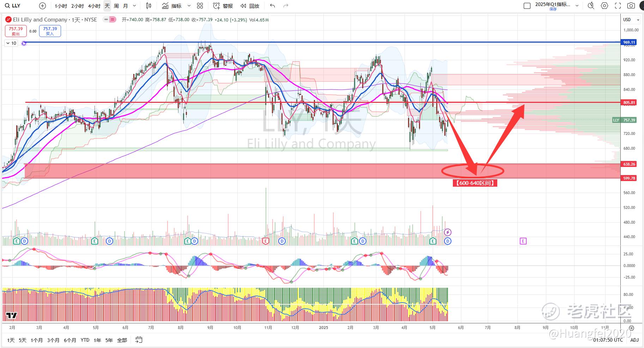Click the red November earnings E marker
Viewport: 644px width, 348px height.
point(266,241)
